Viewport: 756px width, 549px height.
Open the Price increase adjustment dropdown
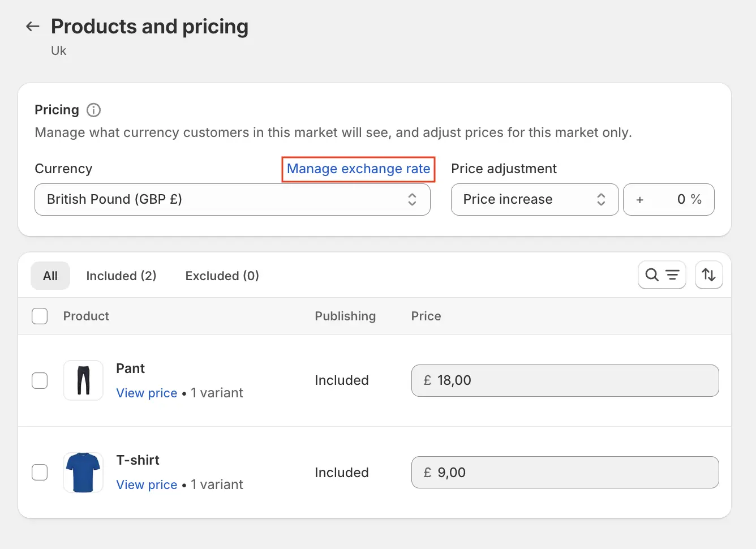click(x=534, y=199)
